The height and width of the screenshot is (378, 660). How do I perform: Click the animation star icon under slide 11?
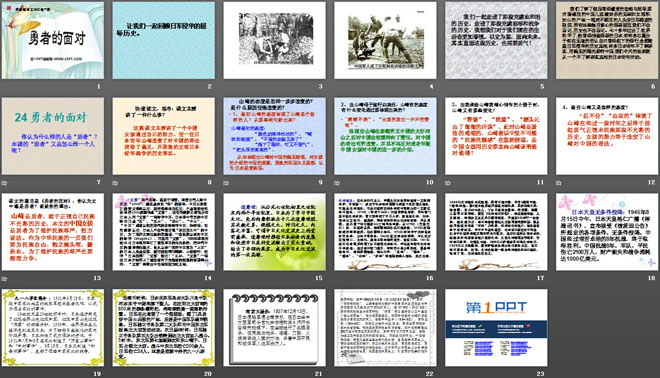[448, 183]
